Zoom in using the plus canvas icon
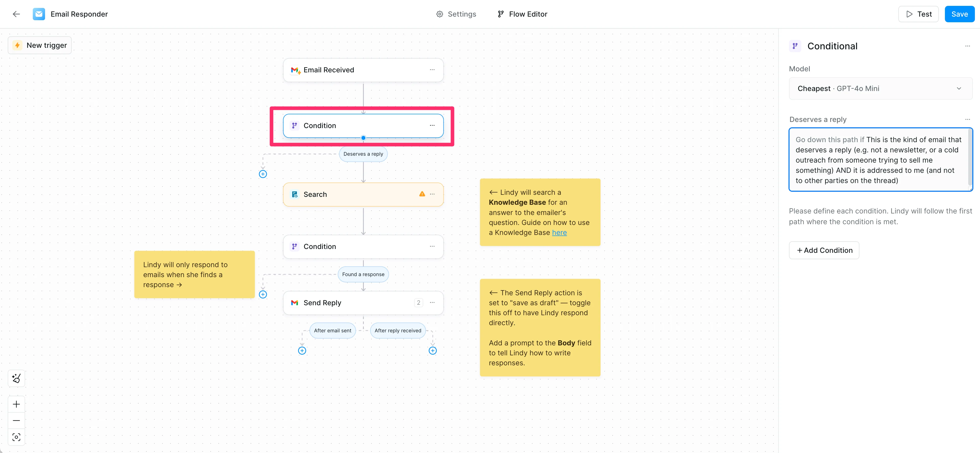The width and height of the screenshot is (980, 453). click(x=16, y=404)
